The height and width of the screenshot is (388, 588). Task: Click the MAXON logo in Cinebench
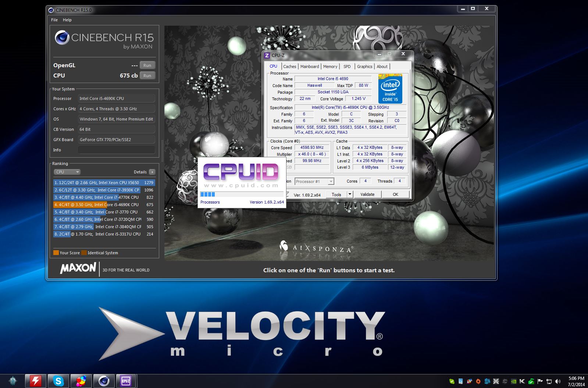coord(78,268)
